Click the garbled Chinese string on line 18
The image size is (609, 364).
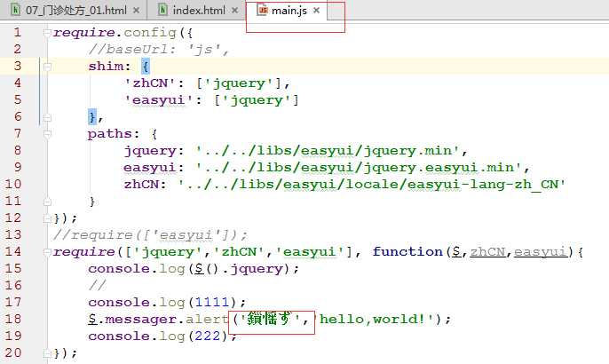(270, 320)
